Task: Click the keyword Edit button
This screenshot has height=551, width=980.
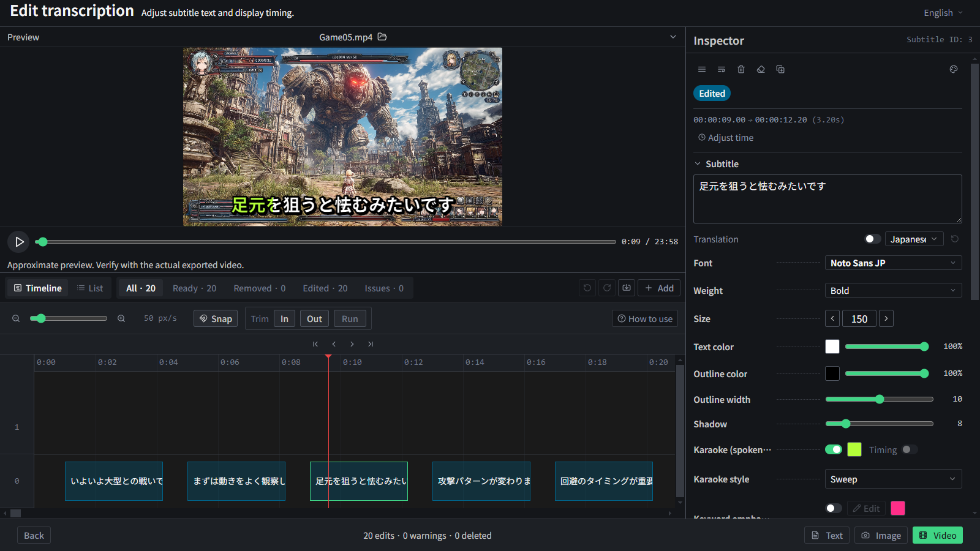Action: pyautogui.click(x=866, y=508)
